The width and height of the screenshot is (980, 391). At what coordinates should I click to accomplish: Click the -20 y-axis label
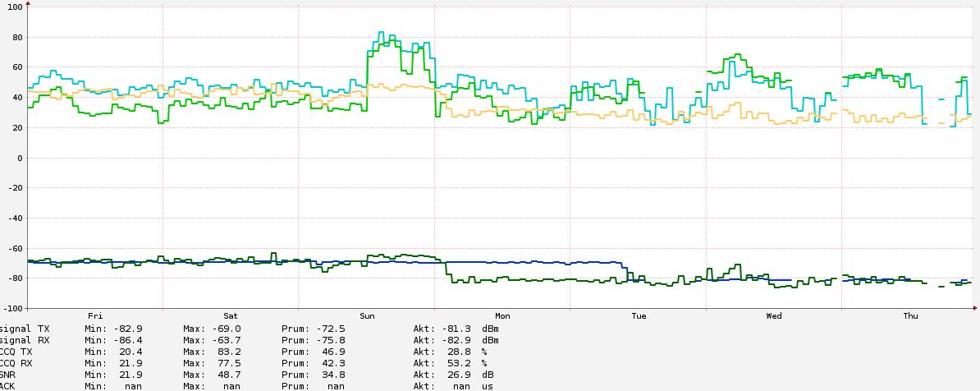[x=13, y=188]
